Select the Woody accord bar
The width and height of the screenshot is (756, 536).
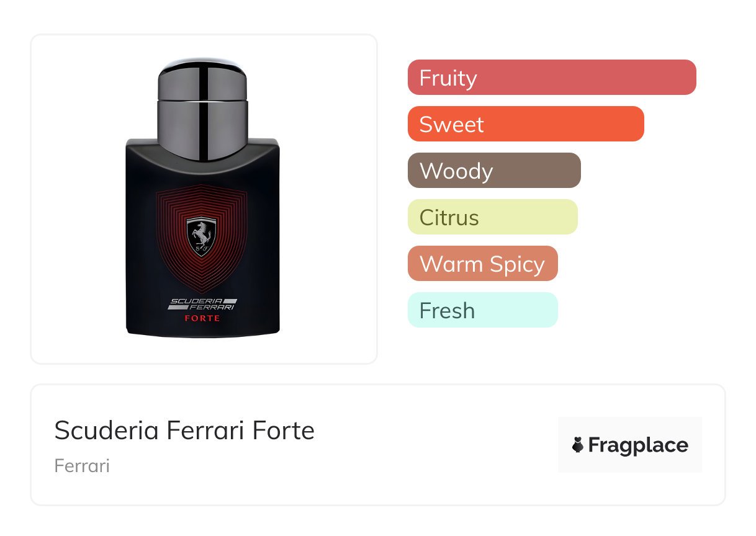[x=494, y=171]
